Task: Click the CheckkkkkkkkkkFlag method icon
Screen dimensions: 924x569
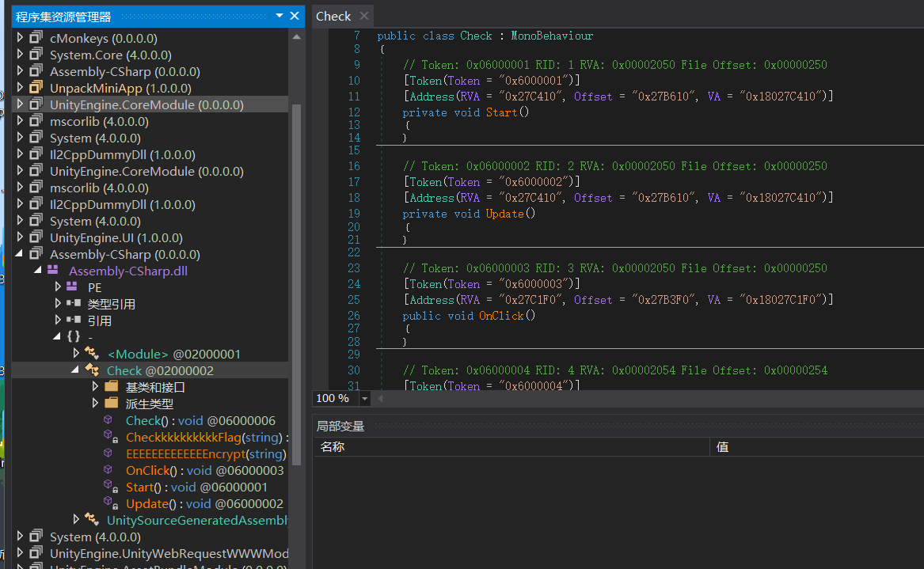Action: click(x=110, y=437)
